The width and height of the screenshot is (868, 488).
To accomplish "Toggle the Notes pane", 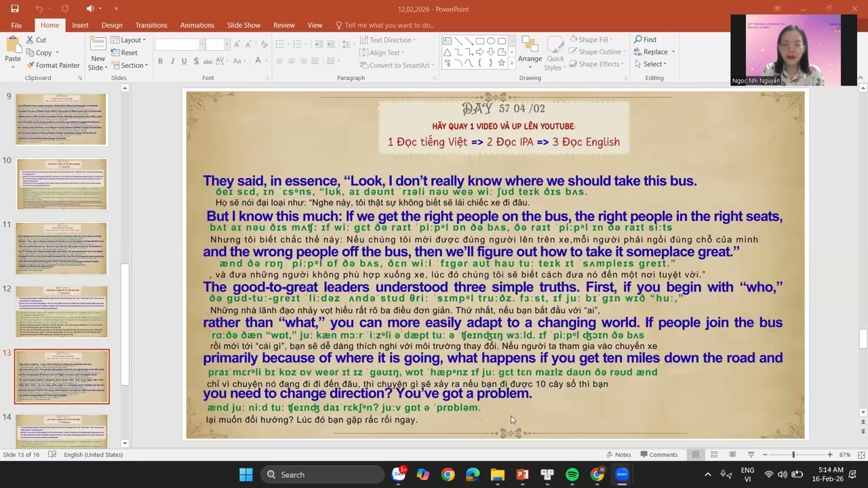I will (x=618, y=455).
